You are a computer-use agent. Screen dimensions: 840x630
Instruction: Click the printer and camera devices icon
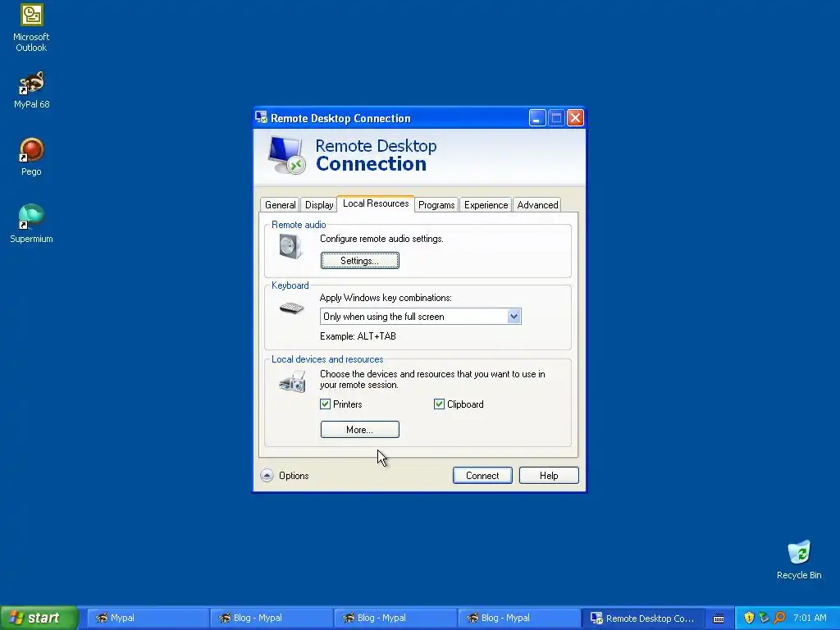[292, 381]
